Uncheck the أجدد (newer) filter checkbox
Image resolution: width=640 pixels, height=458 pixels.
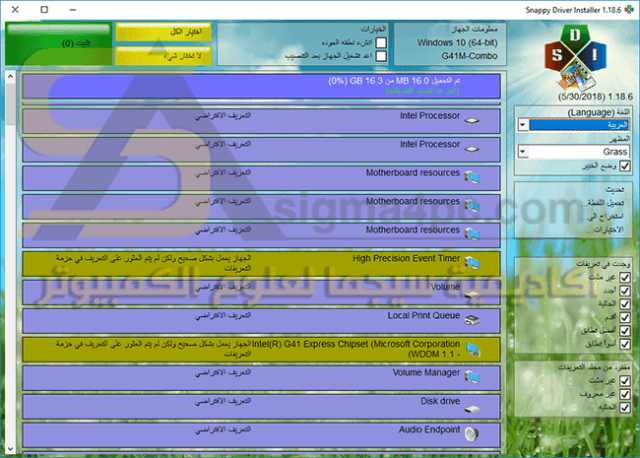pos(624,291)
